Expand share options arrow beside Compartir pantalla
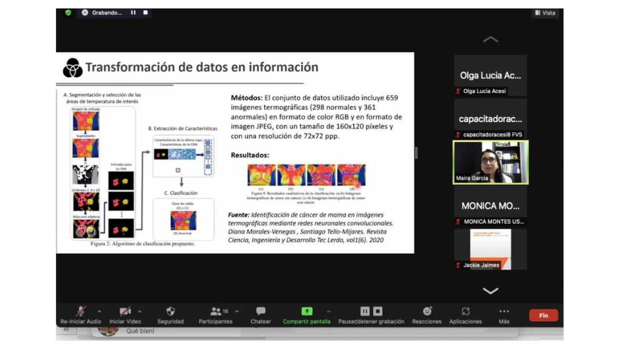This screenshot has width=644, height=345. tap(329, 311)
